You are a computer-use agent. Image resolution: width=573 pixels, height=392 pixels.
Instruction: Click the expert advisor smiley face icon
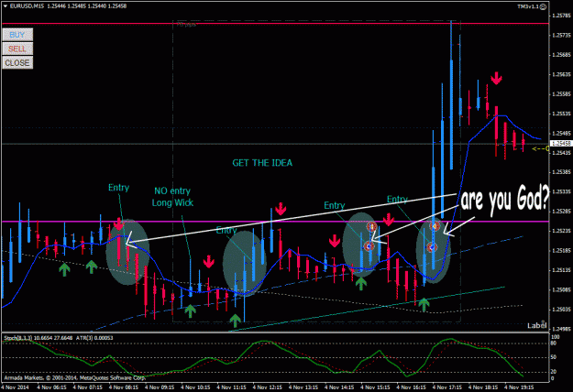pos(544,6)
